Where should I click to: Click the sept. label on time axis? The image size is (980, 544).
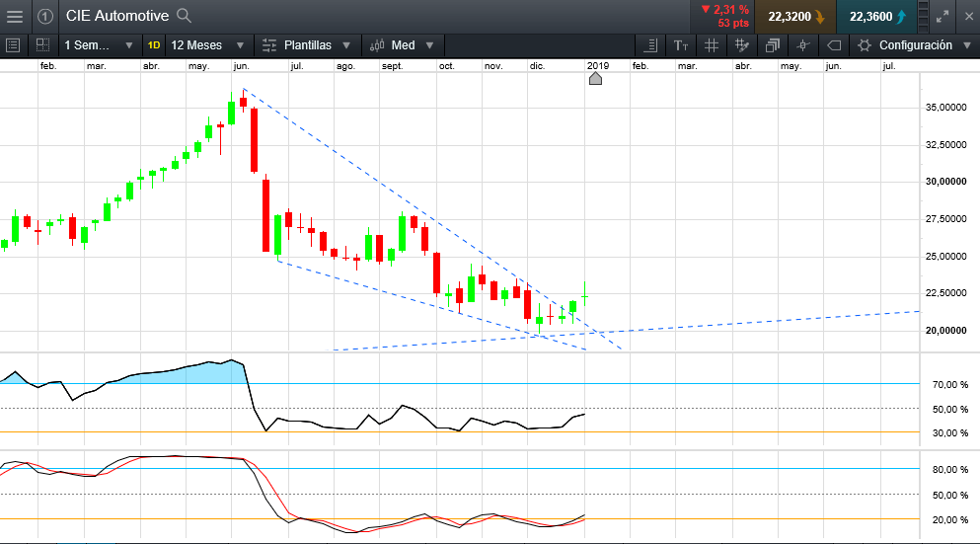(393, 65)
